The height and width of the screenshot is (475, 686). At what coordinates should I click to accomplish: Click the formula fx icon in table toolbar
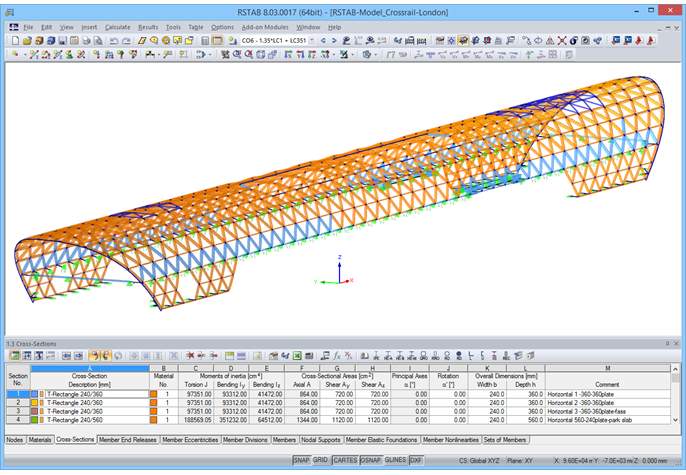337,356
